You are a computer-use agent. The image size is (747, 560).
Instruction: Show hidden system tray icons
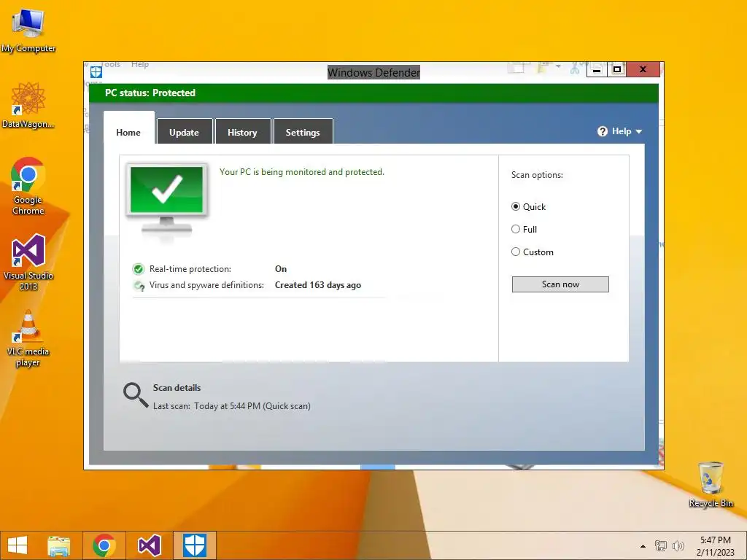(643, 546)
